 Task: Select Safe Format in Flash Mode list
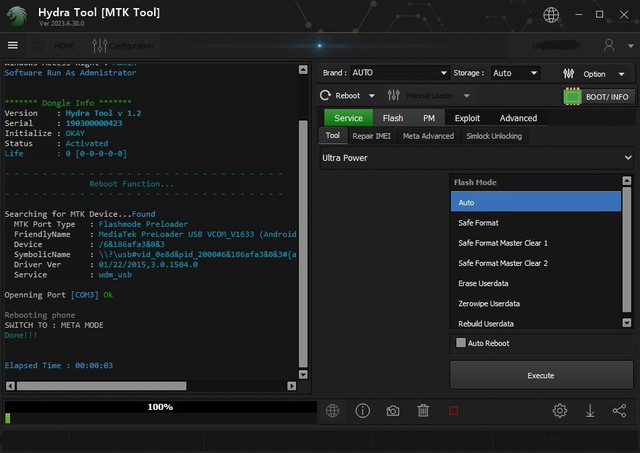pos(536,222)
